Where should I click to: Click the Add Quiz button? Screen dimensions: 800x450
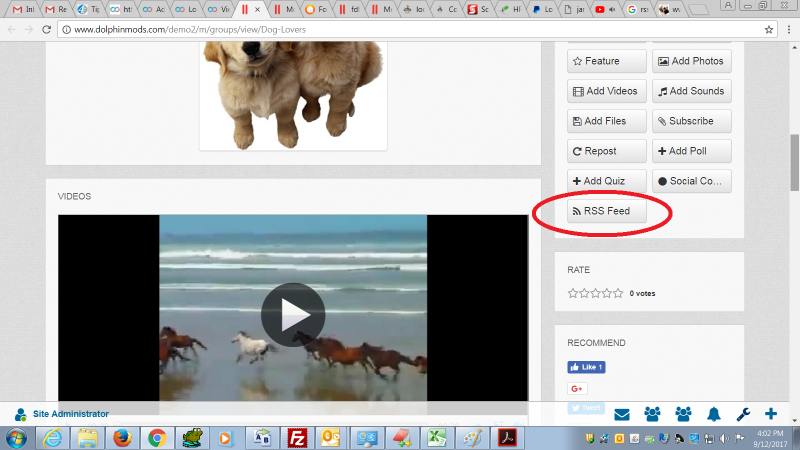click(607, 181)
